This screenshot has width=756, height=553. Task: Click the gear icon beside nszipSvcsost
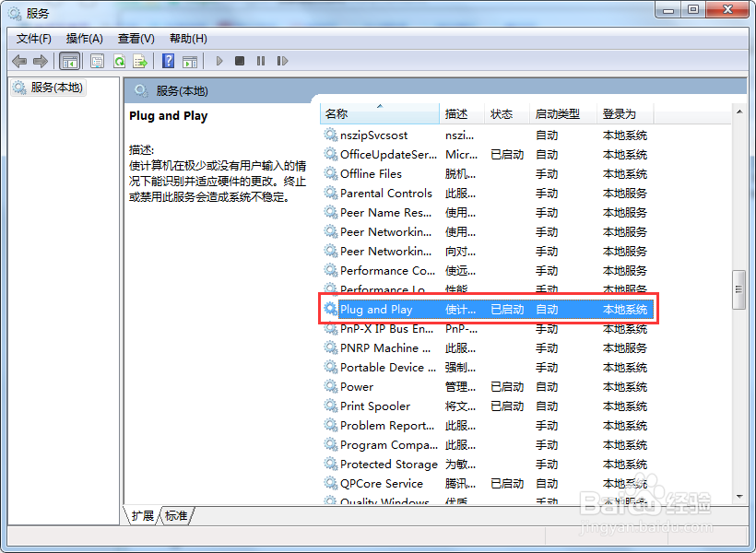tap(331, 135)
